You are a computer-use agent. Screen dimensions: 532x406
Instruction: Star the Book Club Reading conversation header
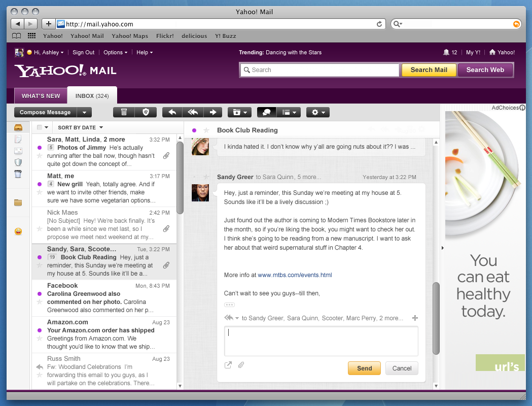(x=206, y=130)
